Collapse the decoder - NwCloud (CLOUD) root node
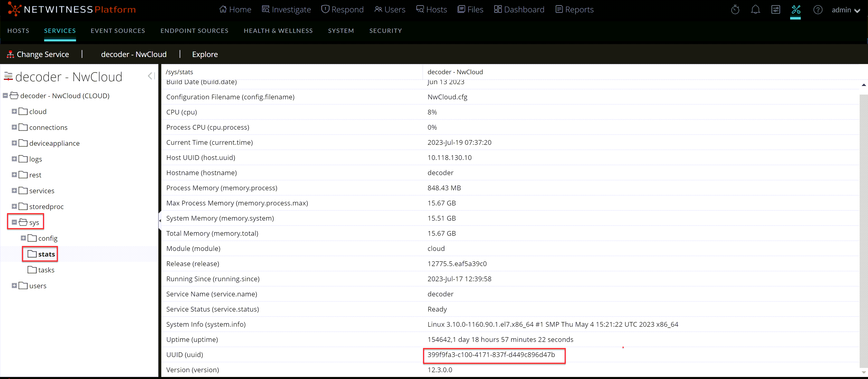The height and width of the screenshot is (379, 868). (x=5, y=96)
